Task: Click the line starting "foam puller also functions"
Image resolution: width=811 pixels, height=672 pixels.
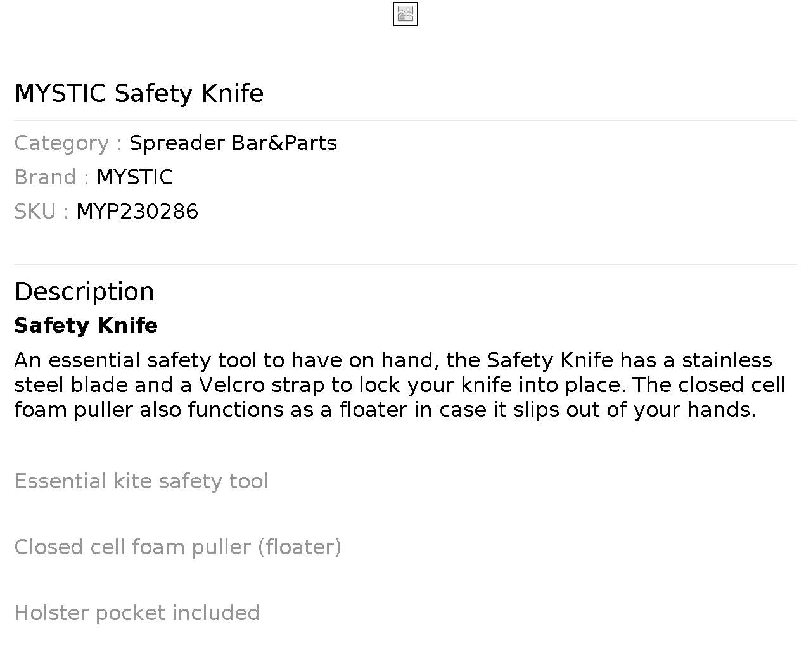Action: pyautogui.click(x=385, y=410)
